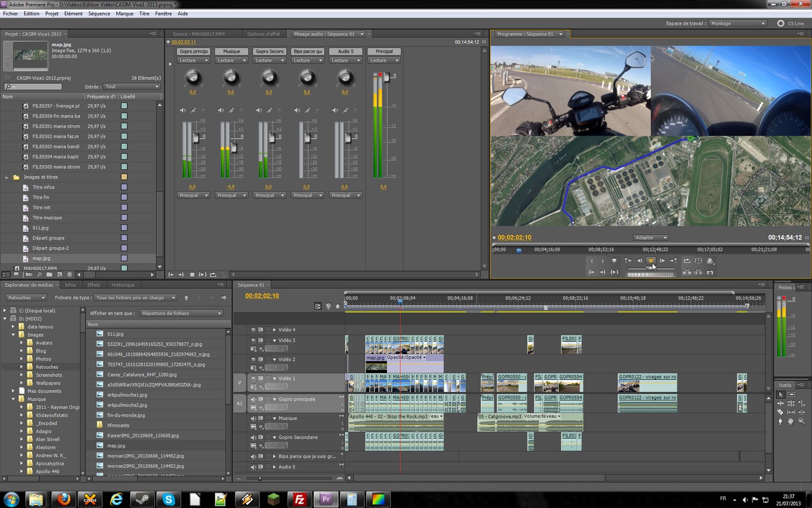Open the Windows Start menu

coord(11,499)
